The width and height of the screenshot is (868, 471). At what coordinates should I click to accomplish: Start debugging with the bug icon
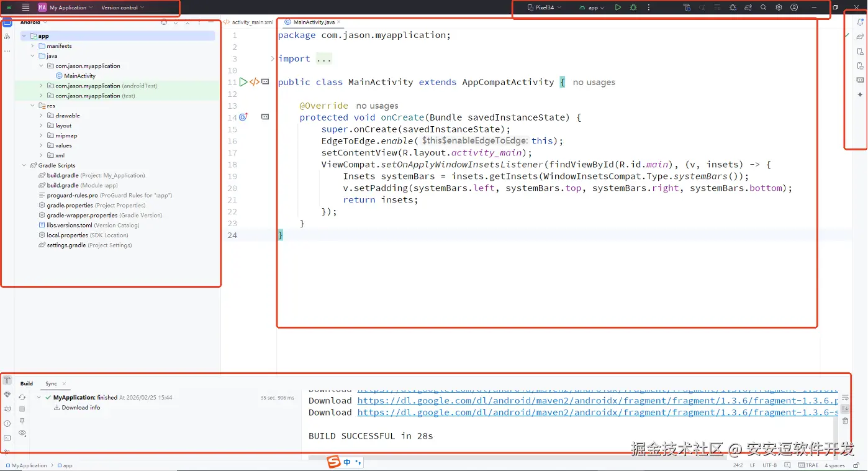pyautogui.click(x=633, y=7)
